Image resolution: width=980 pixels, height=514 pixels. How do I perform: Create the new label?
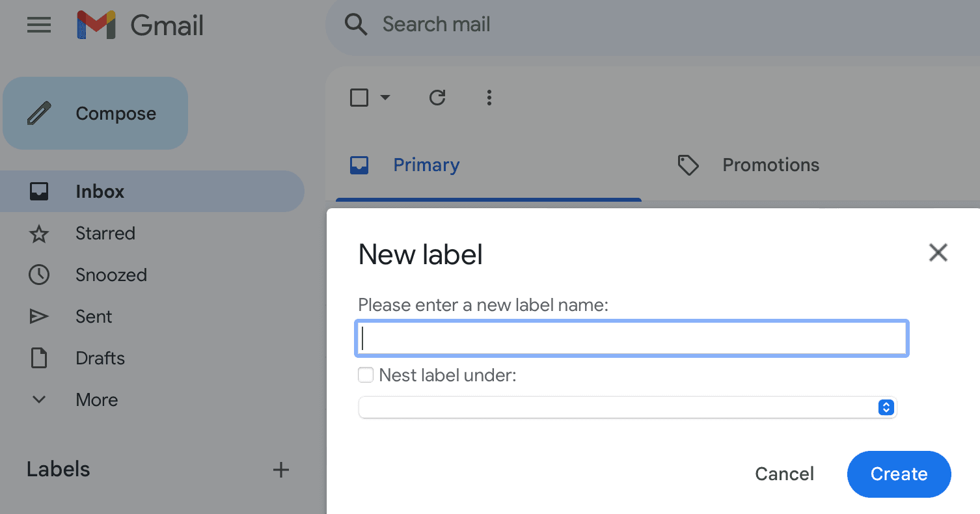point(899,474)
